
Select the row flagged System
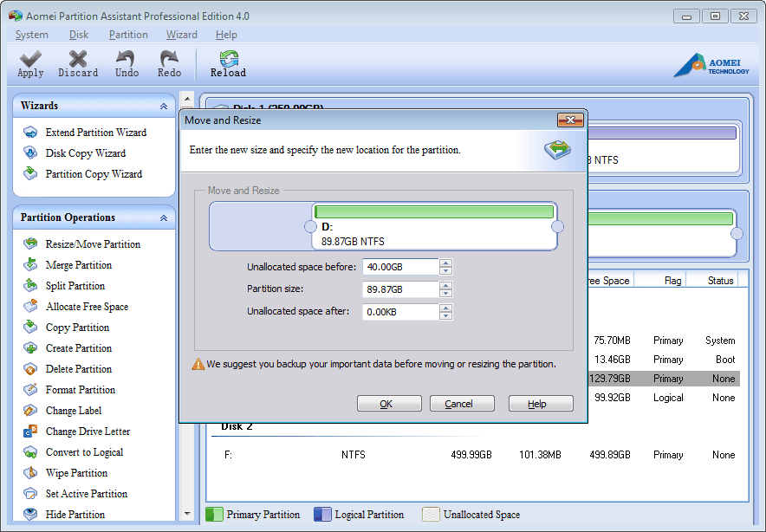pyautogui.click(x=663, y=341)
